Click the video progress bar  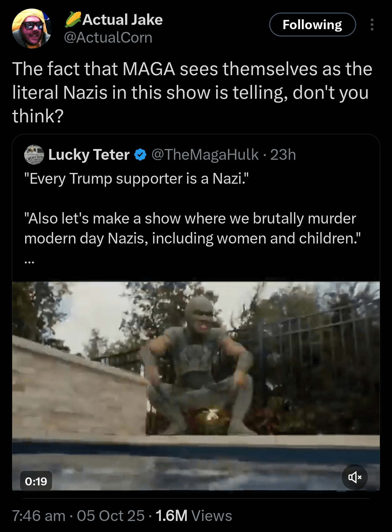point(196,491)
